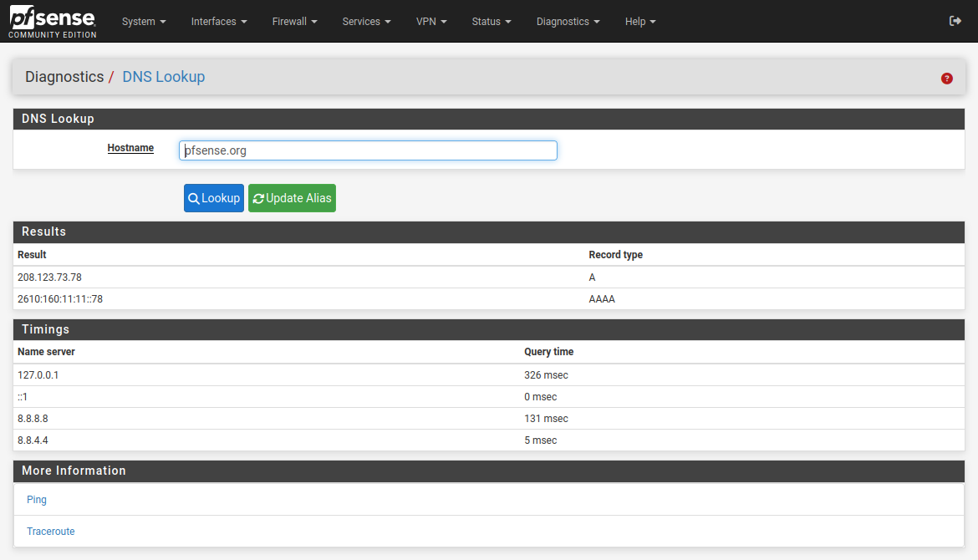
Task: Focus the Hostname input field
Action: [368, 150]
